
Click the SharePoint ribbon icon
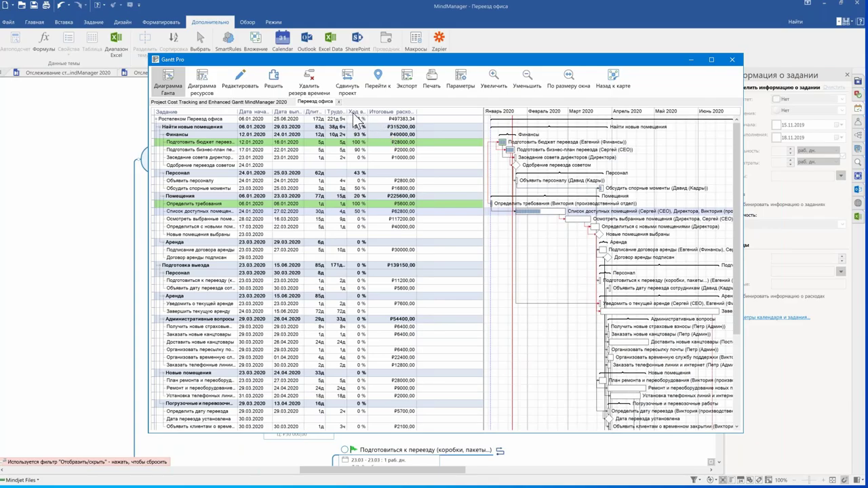[357, 38]
